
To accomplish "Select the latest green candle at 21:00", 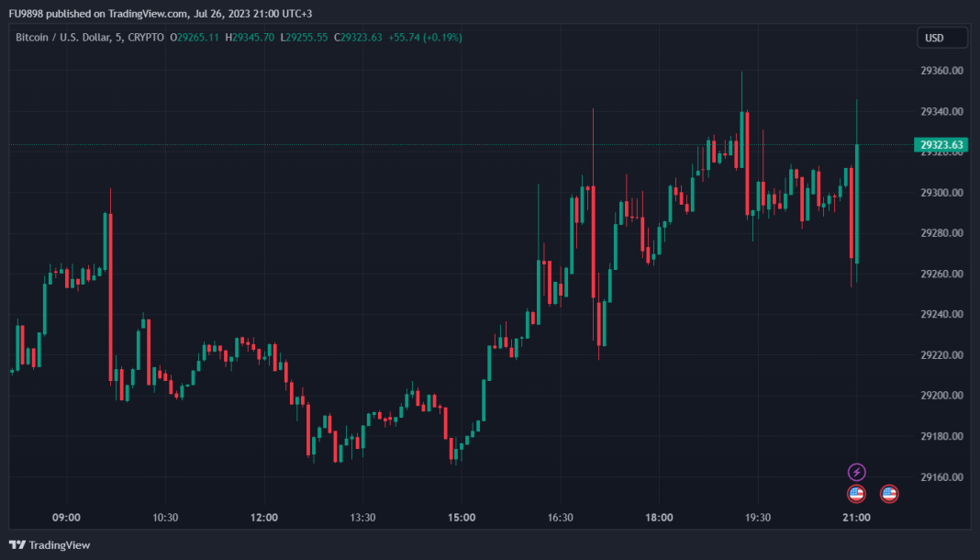I will [856, 202].
